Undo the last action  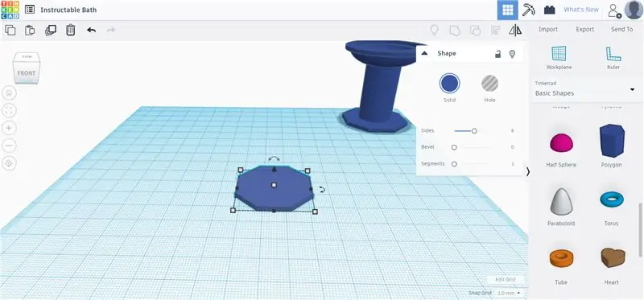(91, 30)
